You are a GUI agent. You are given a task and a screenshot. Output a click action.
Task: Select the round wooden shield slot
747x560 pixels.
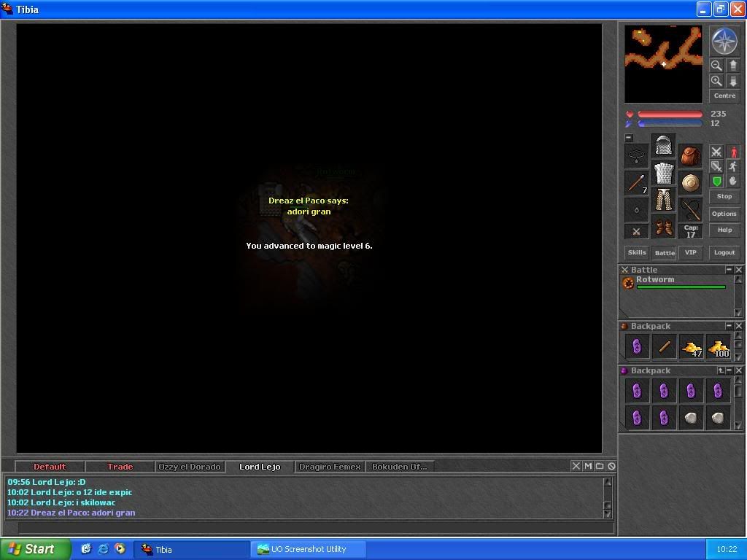[691, 183]
